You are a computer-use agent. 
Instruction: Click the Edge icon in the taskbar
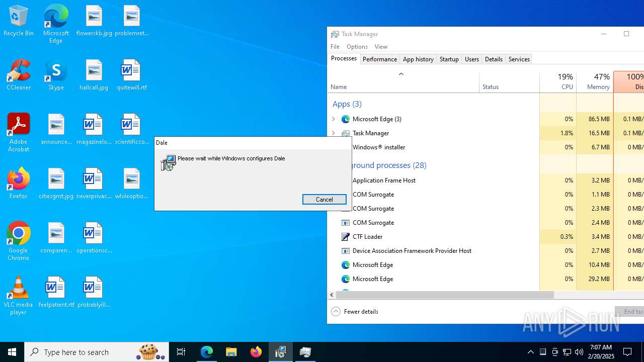[207, 352]
